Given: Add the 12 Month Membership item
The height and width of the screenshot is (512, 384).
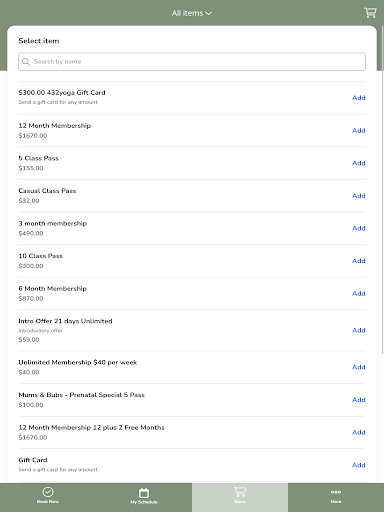Looking at the screenshot, I should point(359,130).
